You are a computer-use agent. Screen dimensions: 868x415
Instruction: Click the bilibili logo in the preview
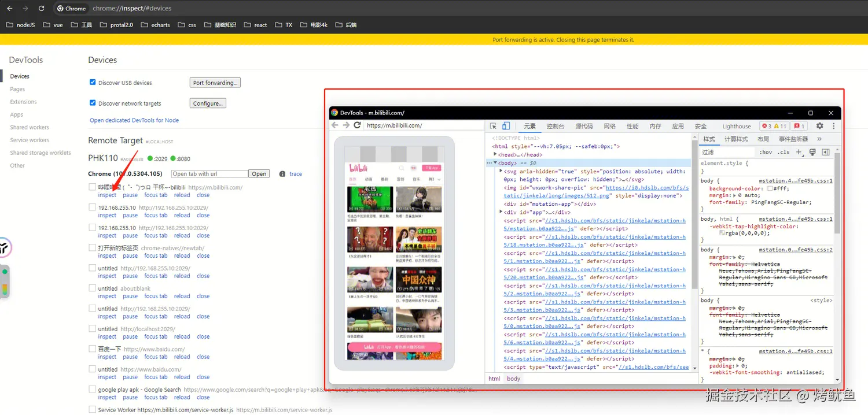point(358,168)
